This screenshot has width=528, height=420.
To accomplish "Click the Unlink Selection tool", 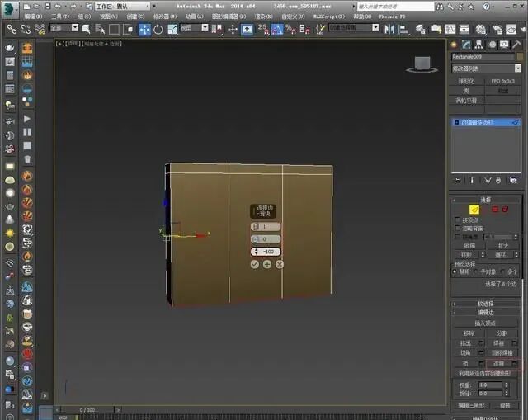I will point(26,30).
